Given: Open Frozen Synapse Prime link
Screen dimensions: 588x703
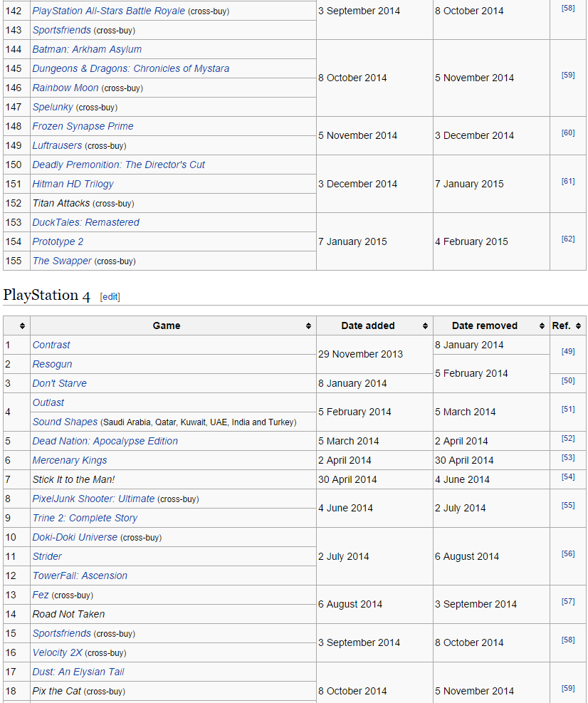Looking at the screenshot, I should point(83,127).
